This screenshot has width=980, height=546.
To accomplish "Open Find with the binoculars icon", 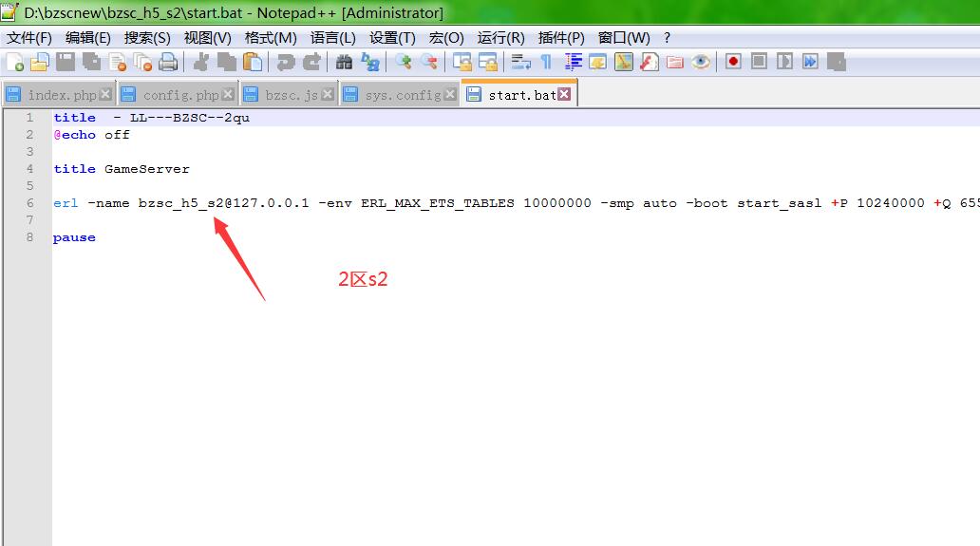I will click(344, 63).
